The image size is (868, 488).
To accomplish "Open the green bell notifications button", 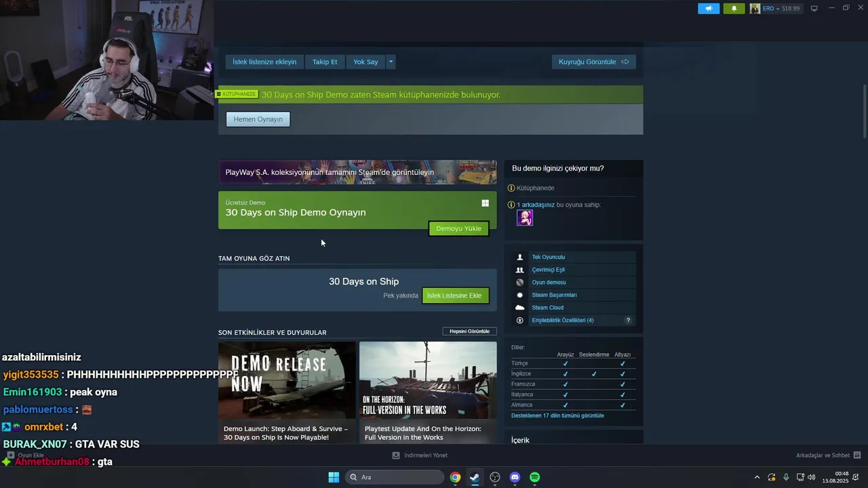I will [x=734, y=8].
